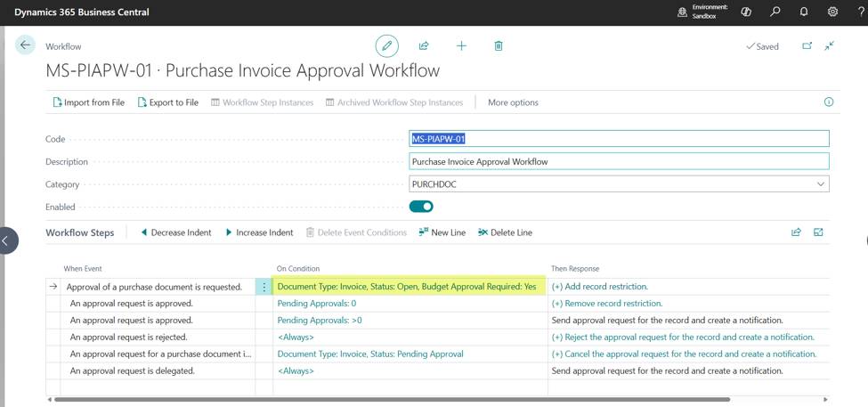Select 'An approval request is rejected.' event

click(x=128, y=338)
